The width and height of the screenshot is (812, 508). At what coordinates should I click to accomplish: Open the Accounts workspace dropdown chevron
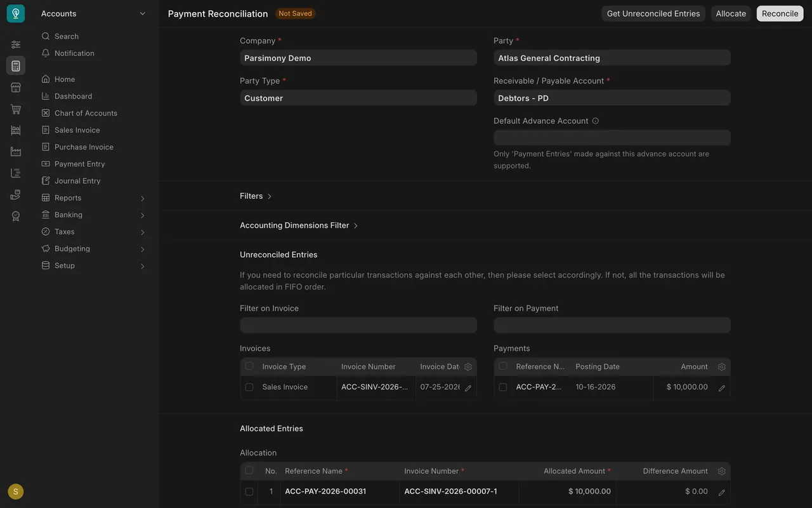point(143,13)
